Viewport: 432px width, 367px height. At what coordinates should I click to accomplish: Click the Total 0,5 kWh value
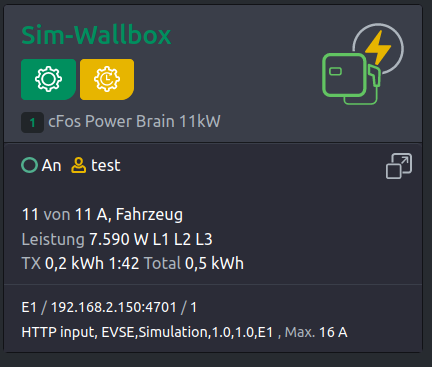(x=194, y=263)
